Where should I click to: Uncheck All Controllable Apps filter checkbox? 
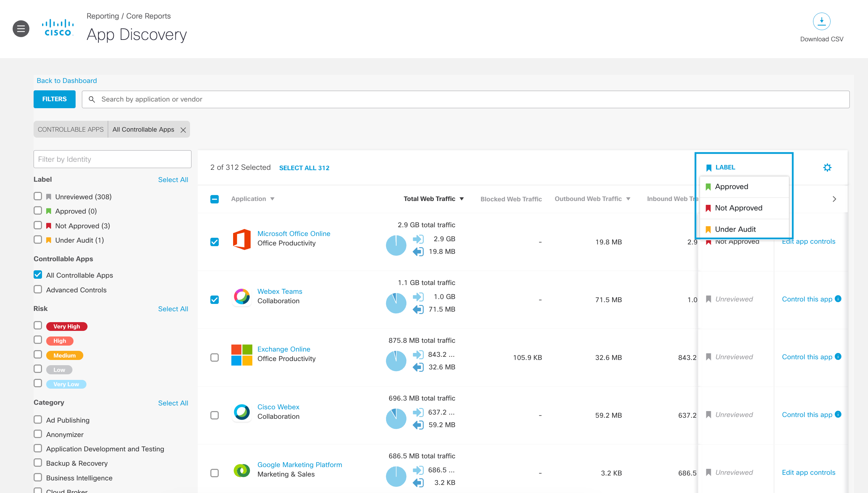click(38, 275)
